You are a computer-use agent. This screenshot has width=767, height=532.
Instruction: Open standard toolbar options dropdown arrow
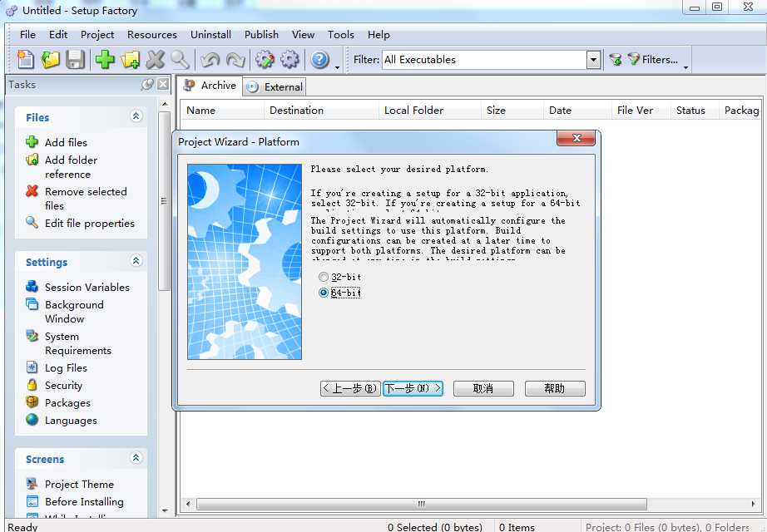tap(338, 67)
